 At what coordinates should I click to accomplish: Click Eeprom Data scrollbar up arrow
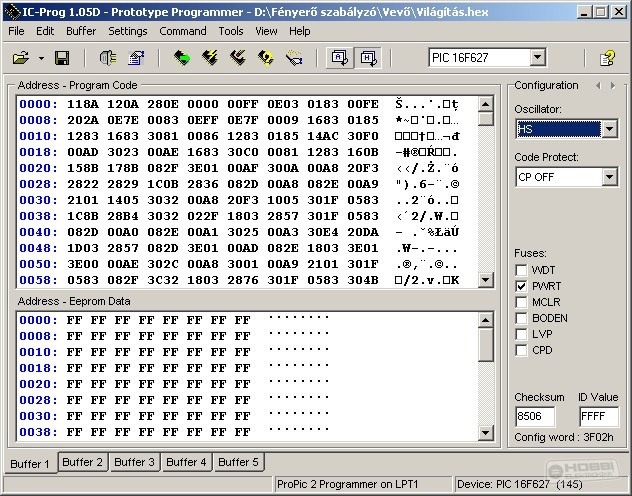pyautogui.click(x=486, y=320)
